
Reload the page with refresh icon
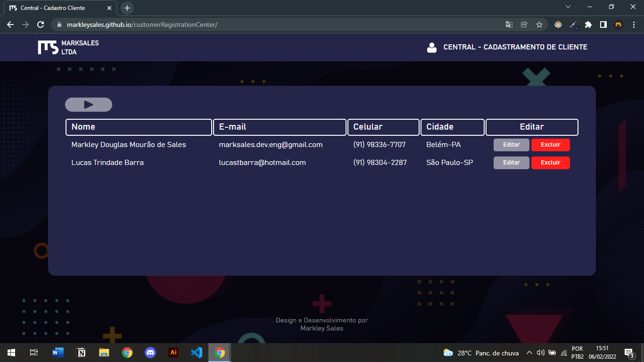point(41,25)
